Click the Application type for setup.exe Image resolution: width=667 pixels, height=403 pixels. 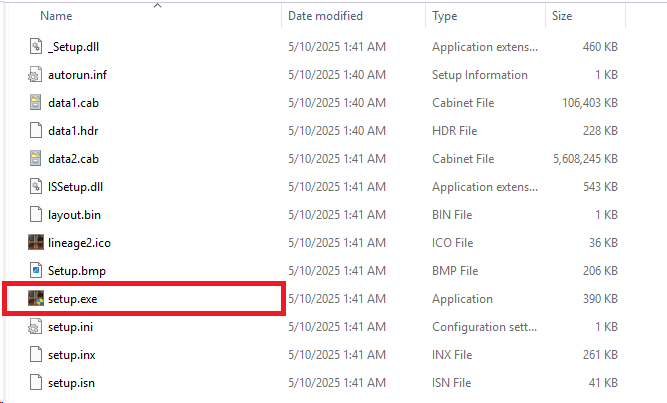462,299
